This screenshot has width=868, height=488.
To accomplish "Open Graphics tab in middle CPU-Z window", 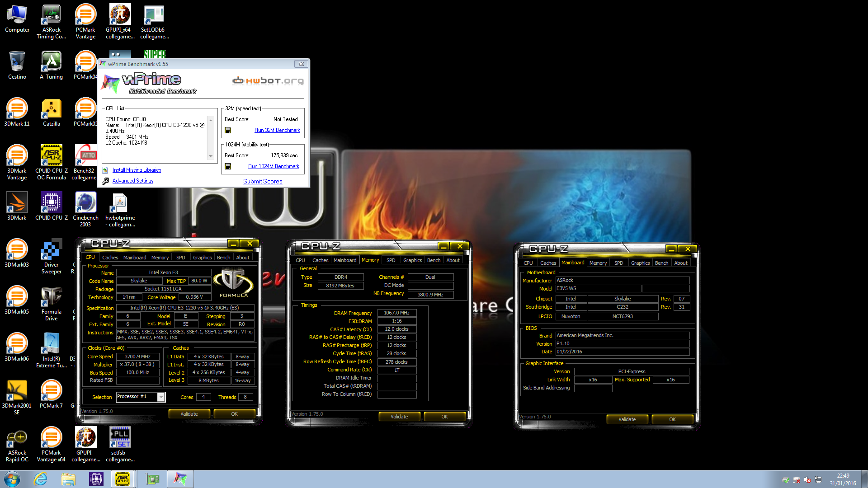I will (412, 260).
